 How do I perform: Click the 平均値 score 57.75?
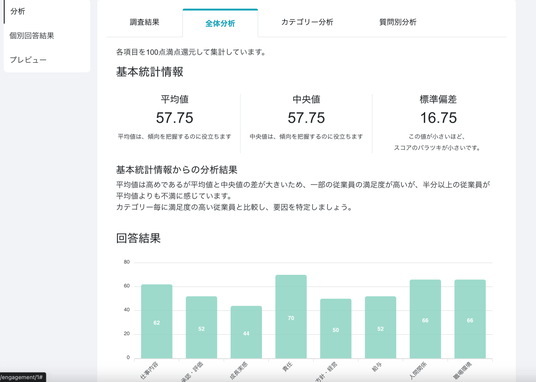tap(175, 118)
